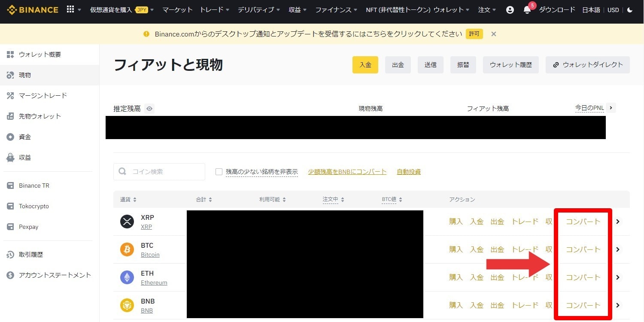Click コンバート in BNB row
The image size is (644, 322).
pos(583,305)
